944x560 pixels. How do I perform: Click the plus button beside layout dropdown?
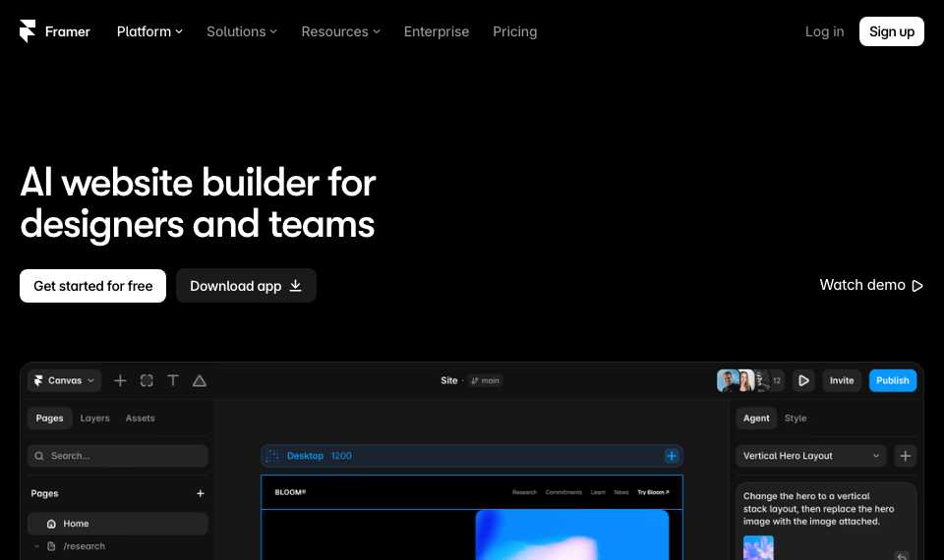point(905,456)
